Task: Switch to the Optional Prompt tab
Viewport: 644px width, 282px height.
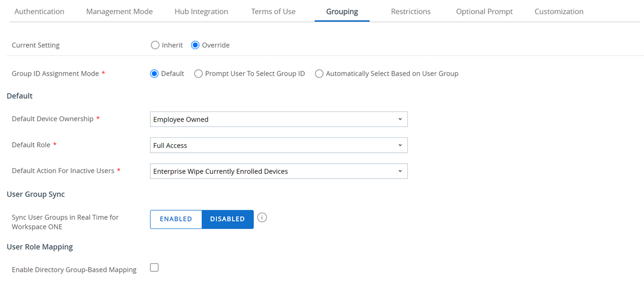Action: [484, 11]
